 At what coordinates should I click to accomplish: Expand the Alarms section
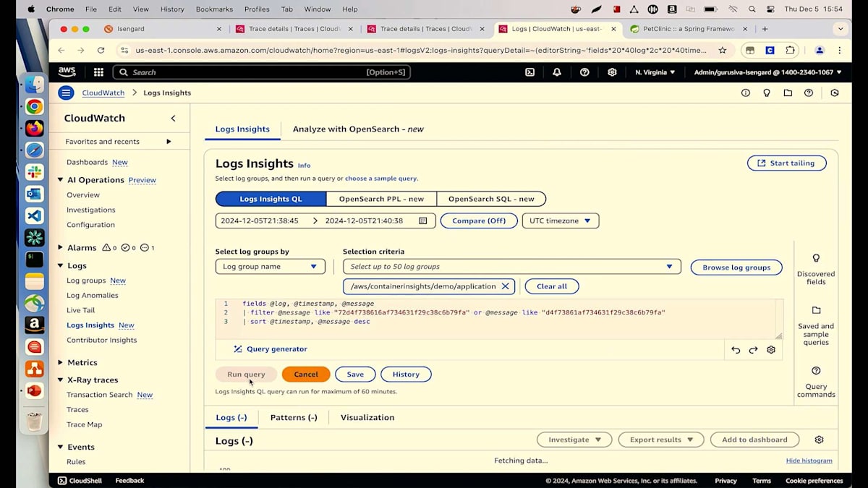click(61, 247)
